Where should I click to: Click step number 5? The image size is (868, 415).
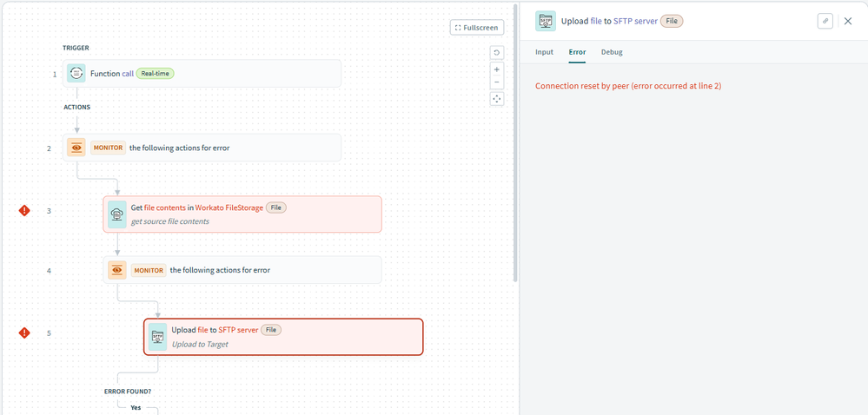pyautogui.click(x=50, y=333)
